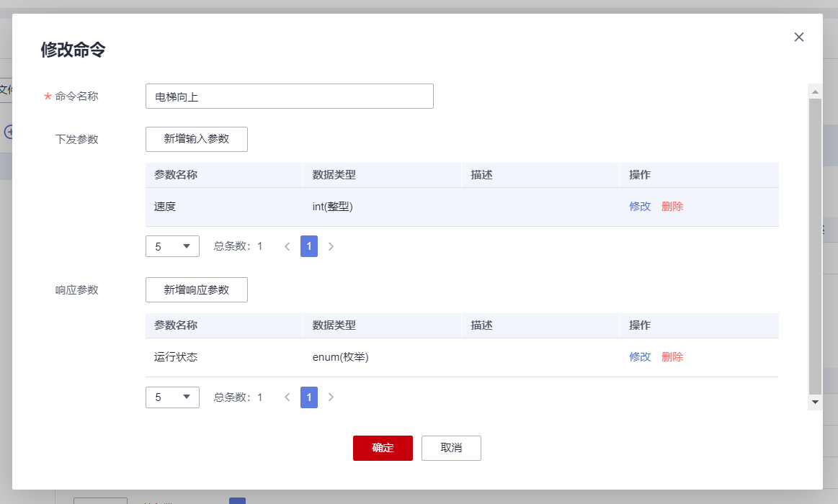This screenshot has height=504, width=838.
Task: Click 新增输入参数 button
Action: pos(196,139)
